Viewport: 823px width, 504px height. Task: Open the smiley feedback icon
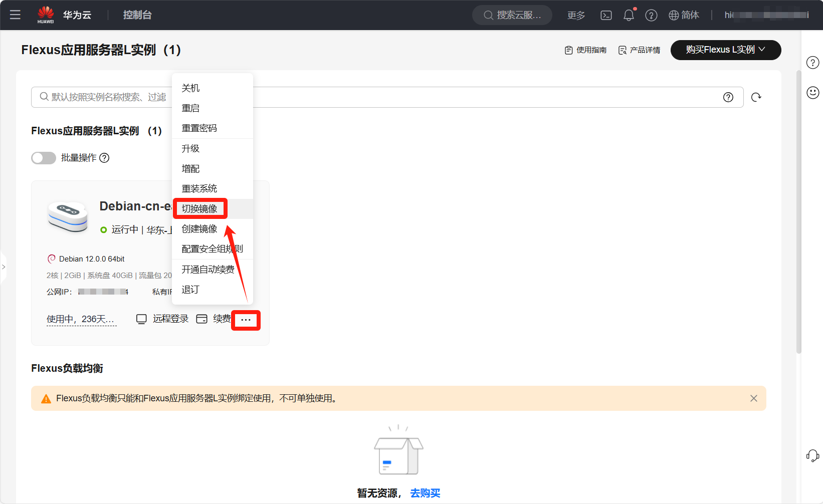click(812, 92)
